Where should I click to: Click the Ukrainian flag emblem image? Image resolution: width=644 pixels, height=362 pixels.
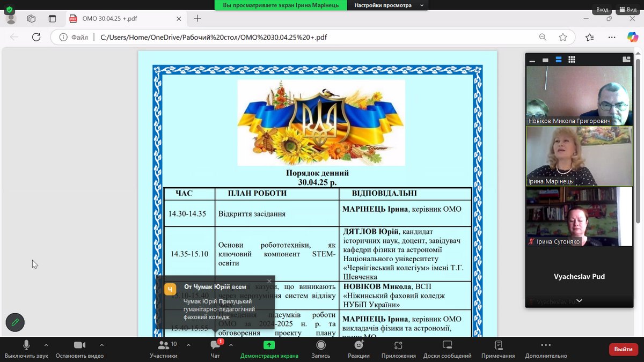tap(321, 123)
